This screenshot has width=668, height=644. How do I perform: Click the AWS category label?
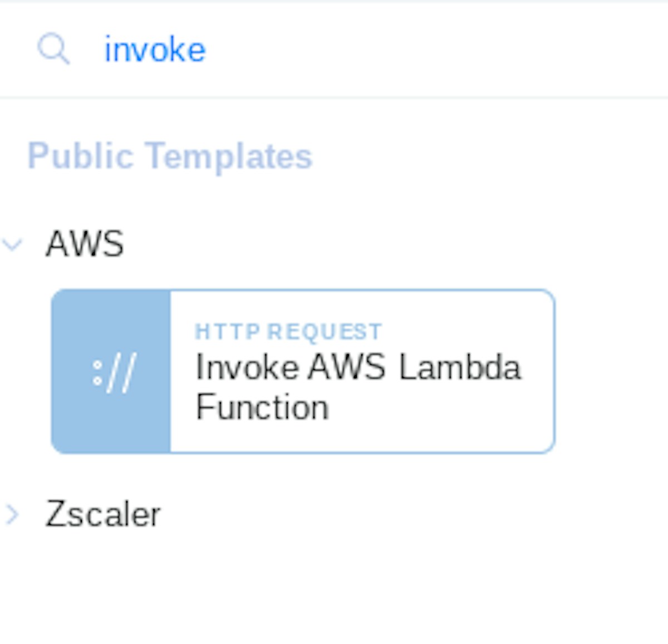click(85, 244)
